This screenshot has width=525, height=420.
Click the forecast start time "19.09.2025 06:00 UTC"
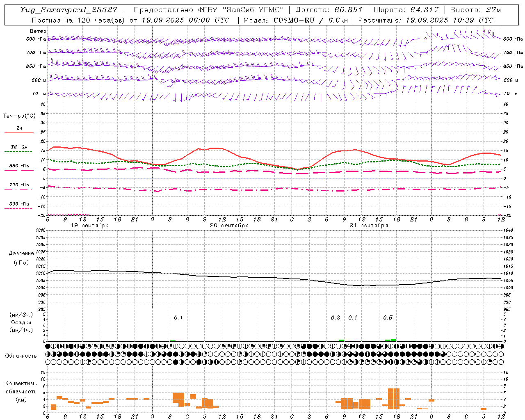[x=185, y=20]
